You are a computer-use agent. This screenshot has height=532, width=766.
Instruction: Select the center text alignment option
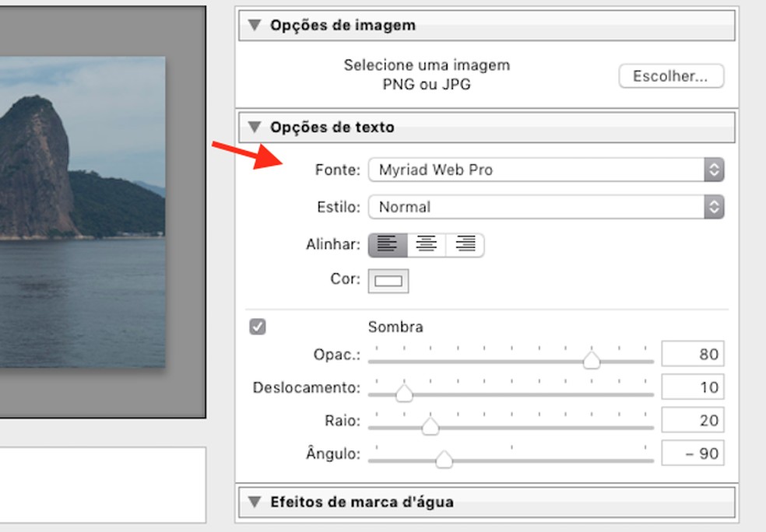tap(426, 244)
